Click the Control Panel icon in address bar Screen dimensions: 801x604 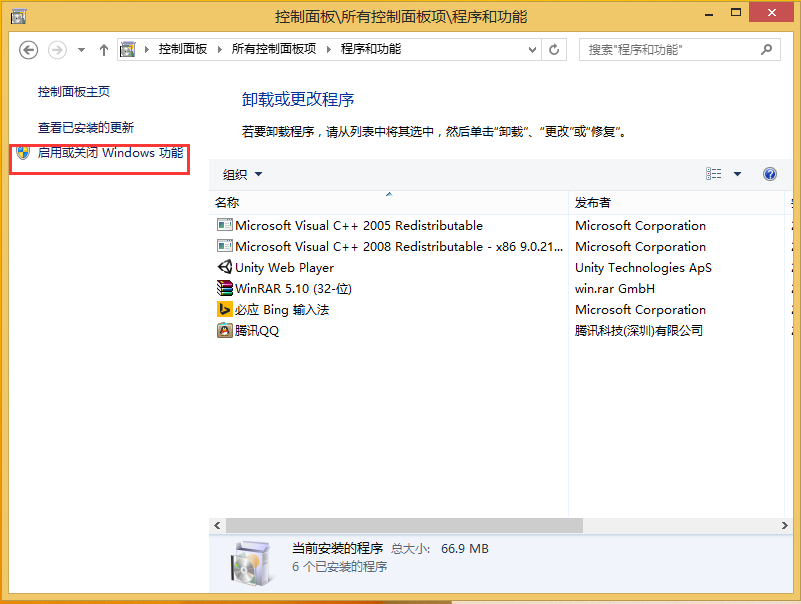point(127,50)
